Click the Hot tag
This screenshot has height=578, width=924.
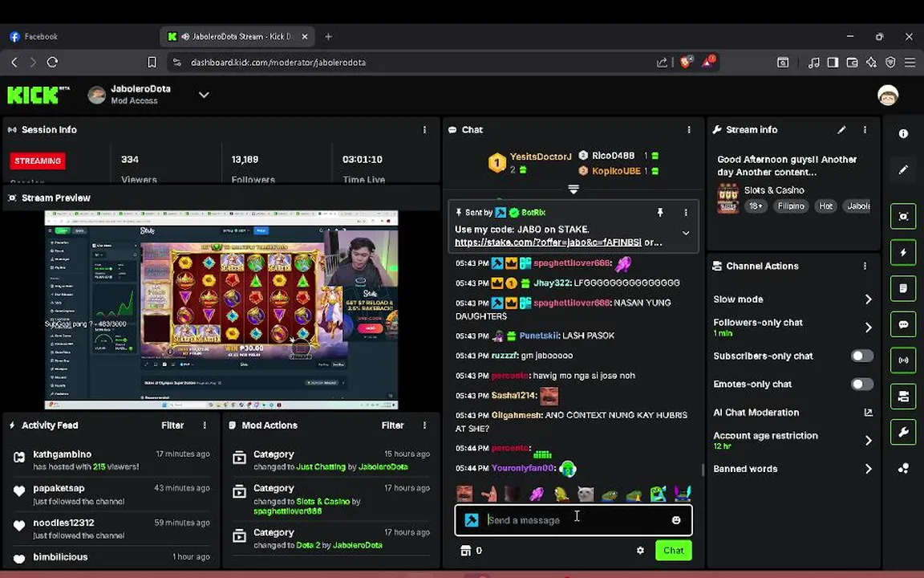click(825, 206)
